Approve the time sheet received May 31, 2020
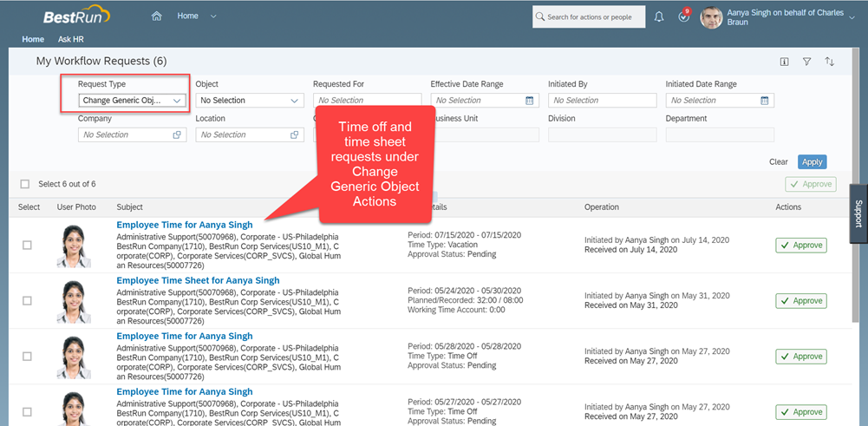Image resolution: width=868 pixels, height=426 pixels. (x=801, y=301)
